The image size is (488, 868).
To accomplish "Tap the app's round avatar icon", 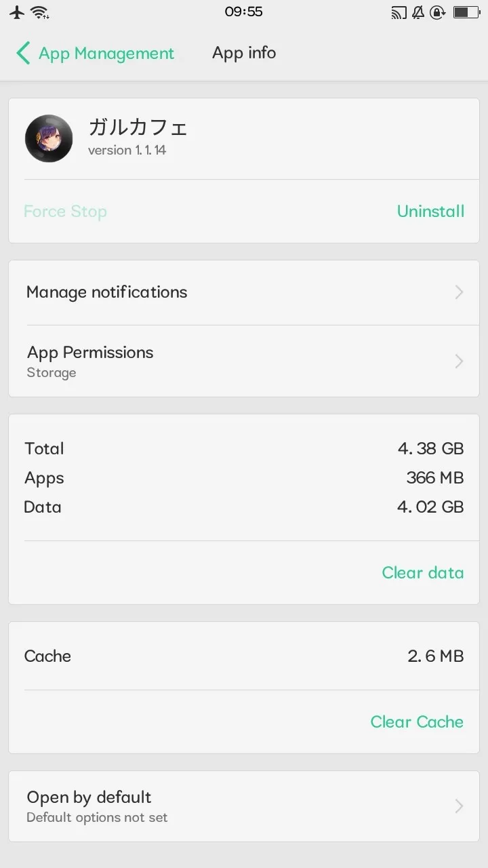I will click(49, 138).
